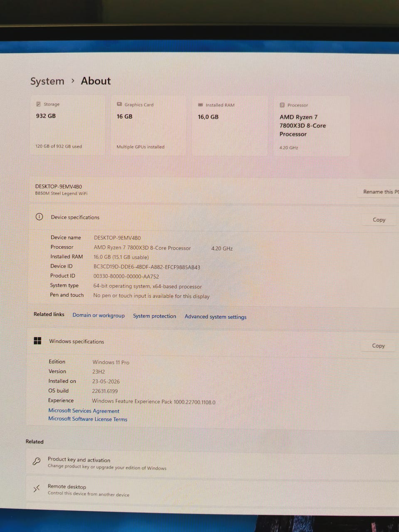This screenshot has width=399, height=532.
Task: Click the device name DESKTOP-9EMV4B0 value
Action: (x=117, y=238)
